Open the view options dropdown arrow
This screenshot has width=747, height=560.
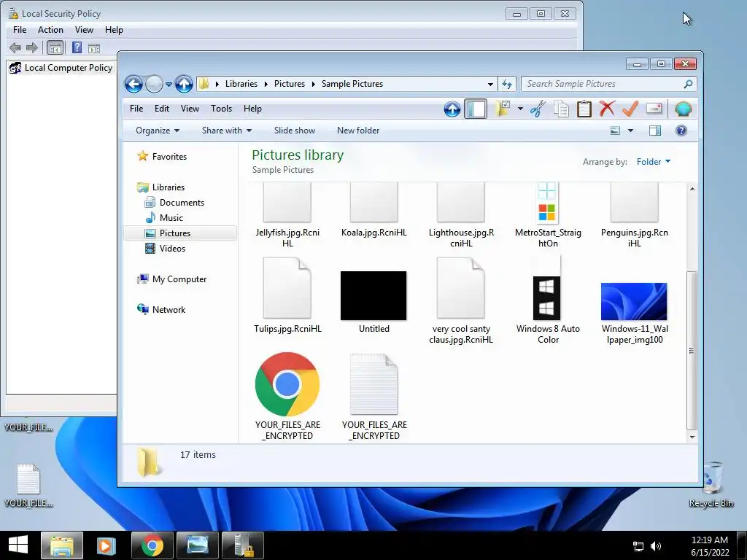[x=630, y=131]
